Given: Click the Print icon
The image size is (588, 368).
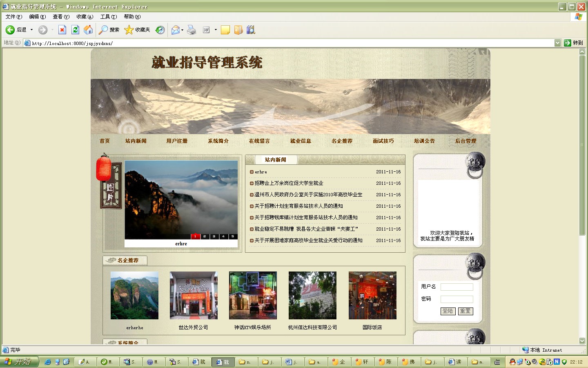Looking at the screenshot, I should (192, 30).
